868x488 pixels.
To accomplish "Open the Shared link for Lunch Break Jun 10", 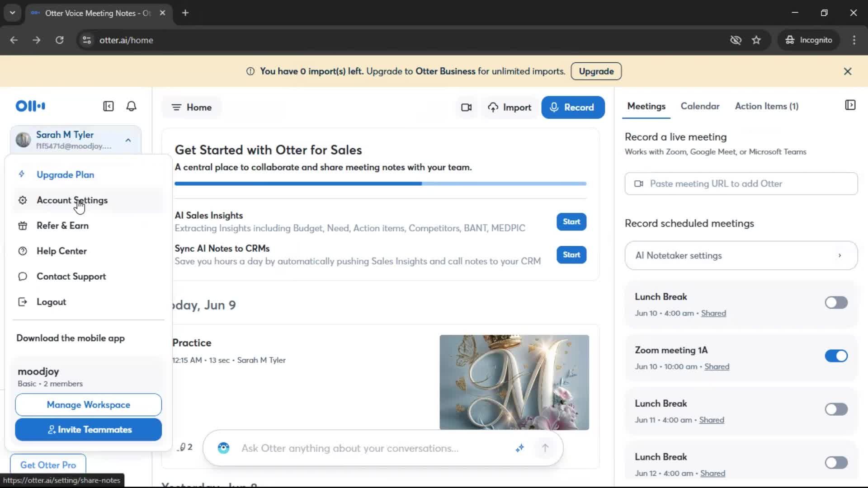I will [713, 313].
